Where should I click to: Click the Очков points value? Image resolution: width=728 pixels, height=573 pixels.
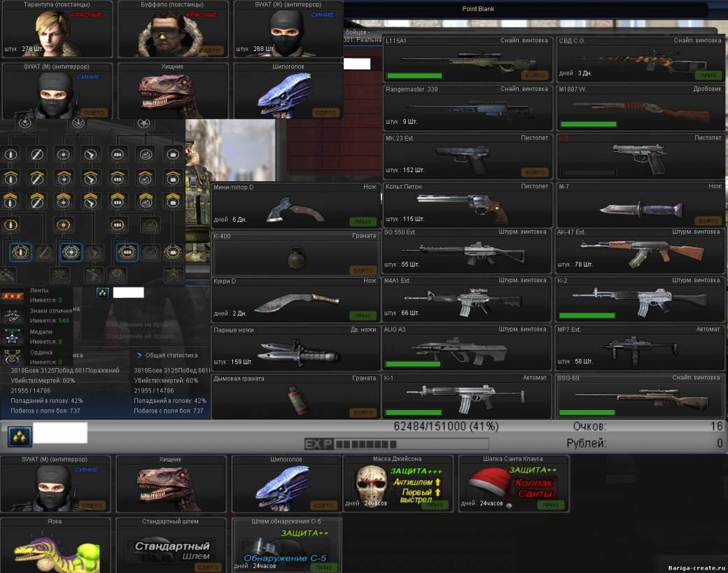pyautogui.click(x=716, y=426)
